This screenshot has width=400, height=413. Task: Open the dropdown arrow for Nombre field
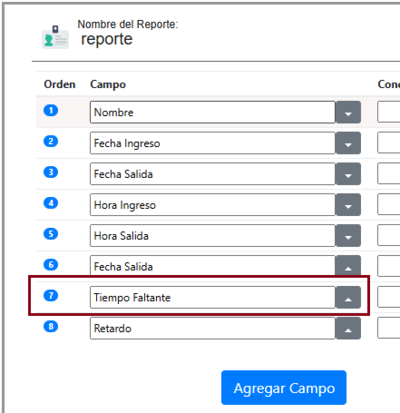348,112
